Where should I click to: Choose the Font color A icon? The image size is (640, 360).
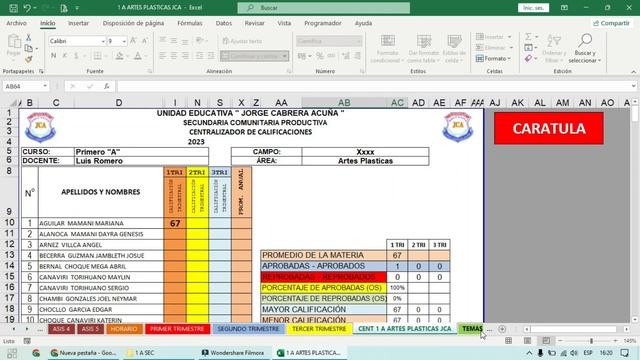pyautogui.click(x=138, y=56)
